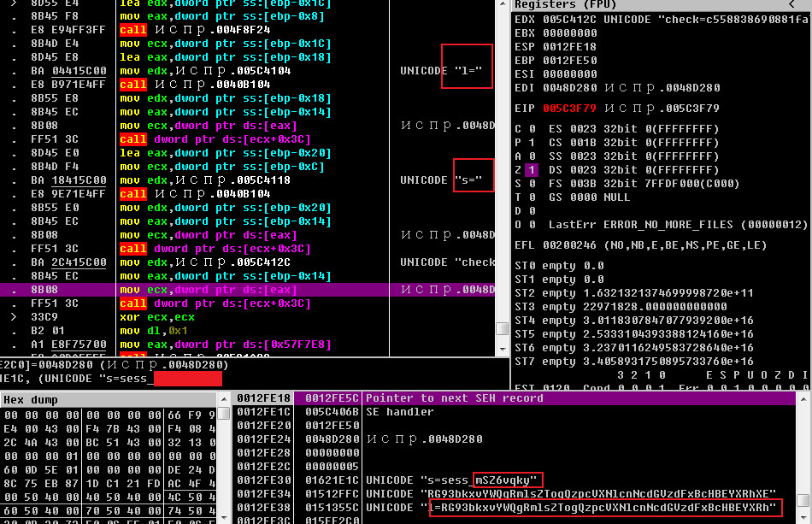Toggle the P parity flag value
This screenshot has width=812, height=524.
point(529,143)
